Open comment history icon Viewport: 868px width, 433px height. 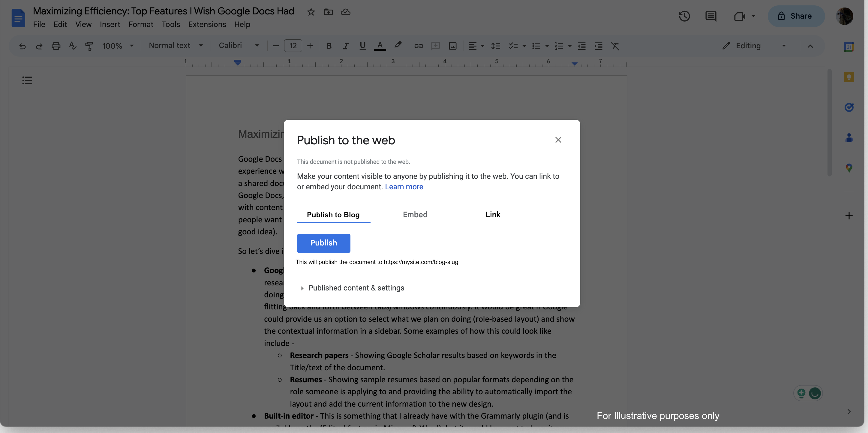point(711,16)
